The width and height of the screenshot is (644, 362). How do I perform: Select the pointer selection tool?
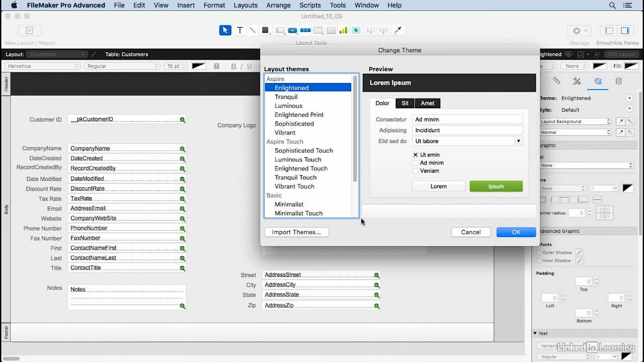(225, 30)
